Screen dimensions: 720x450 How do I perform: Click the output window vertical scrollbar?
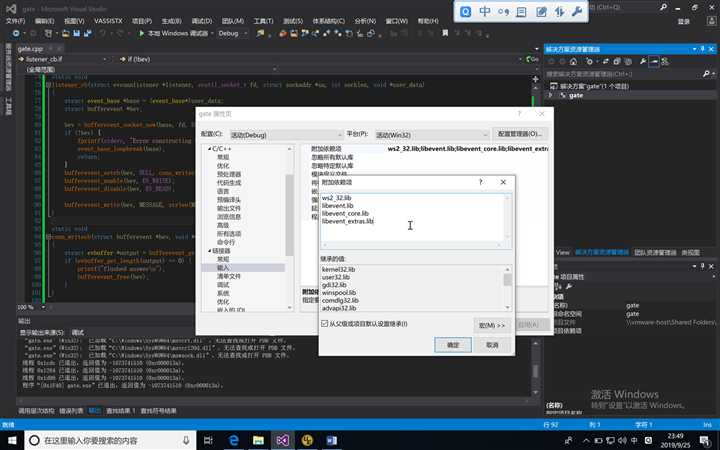tap(535, 367)
